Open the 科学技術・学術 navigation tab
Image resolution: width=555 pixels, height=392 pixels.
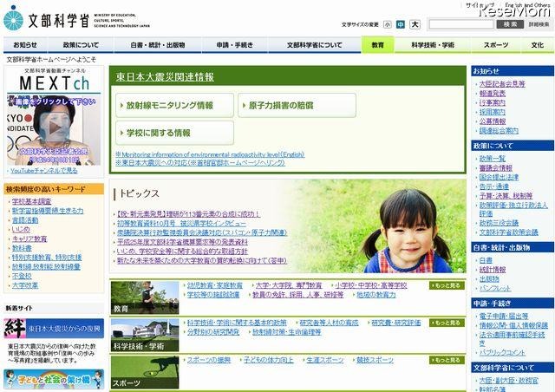coord(433,45)
